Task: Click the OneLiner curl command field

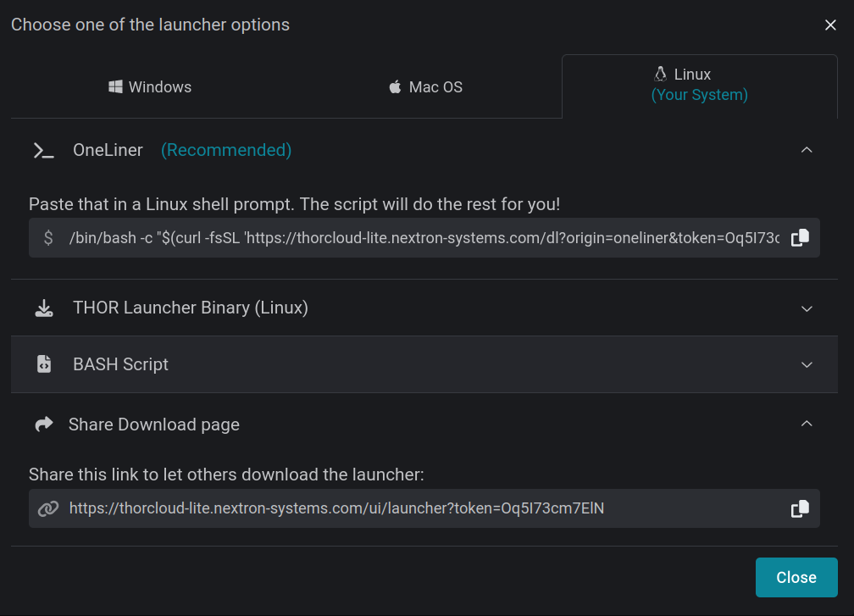Action: pyautogui.click(x=424, y=238)
